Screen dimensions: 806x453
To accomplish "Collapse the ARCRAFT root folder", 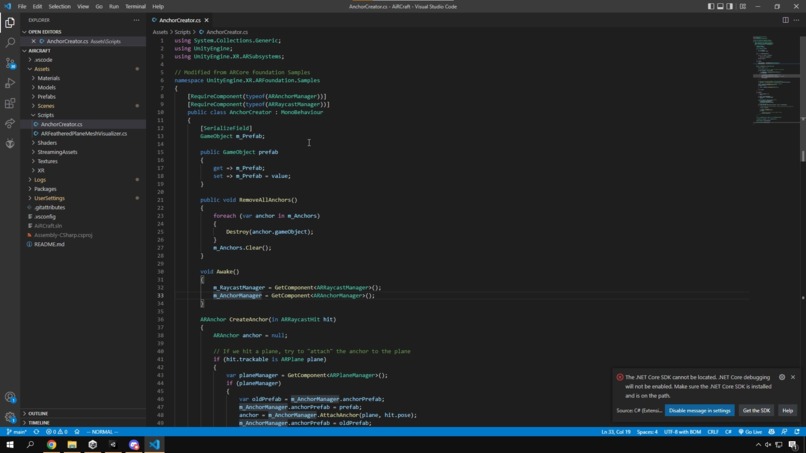I will pos(83,51).
